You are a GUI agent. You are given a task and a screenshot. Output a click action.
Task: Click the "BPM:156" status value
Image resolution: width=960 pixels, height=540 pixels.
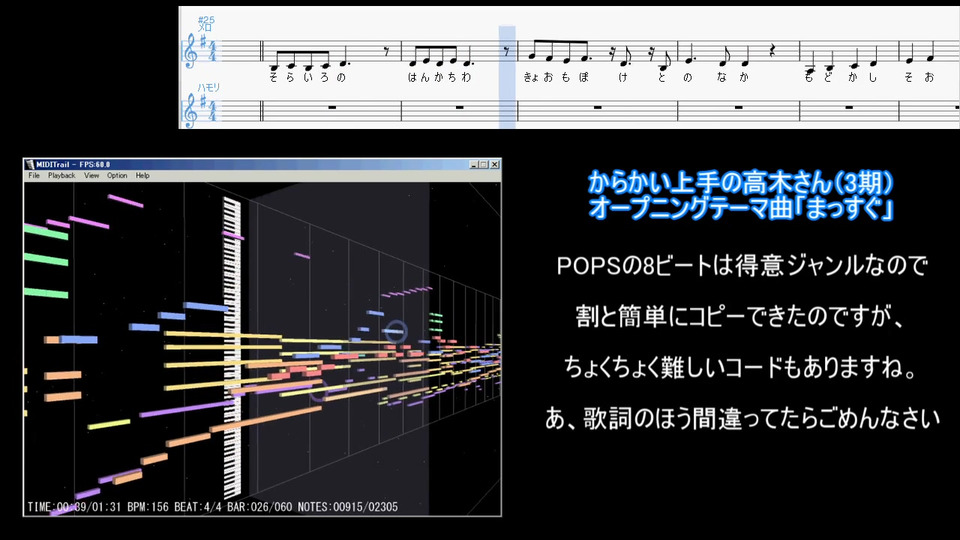(148, 507)
